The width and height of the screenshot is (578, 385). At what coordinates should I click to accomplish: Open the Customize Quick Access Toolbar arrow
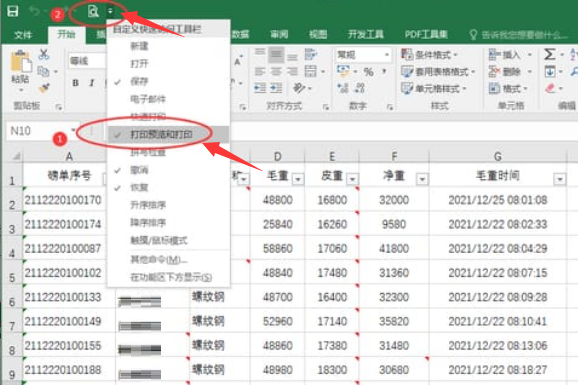(x=110, y=11)
